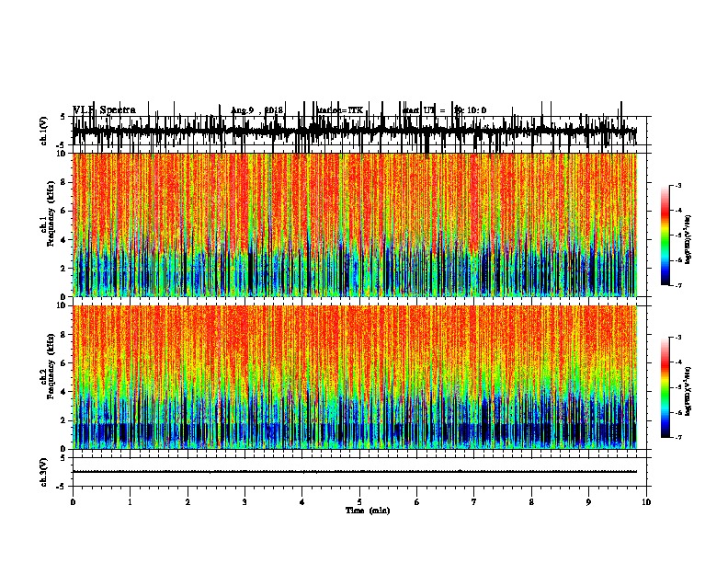Viewport: 728px width, 563px height.
Task: Click the '-7' label on ch.1 color bar
Action: pyautogui.click(x=677, y=285)
